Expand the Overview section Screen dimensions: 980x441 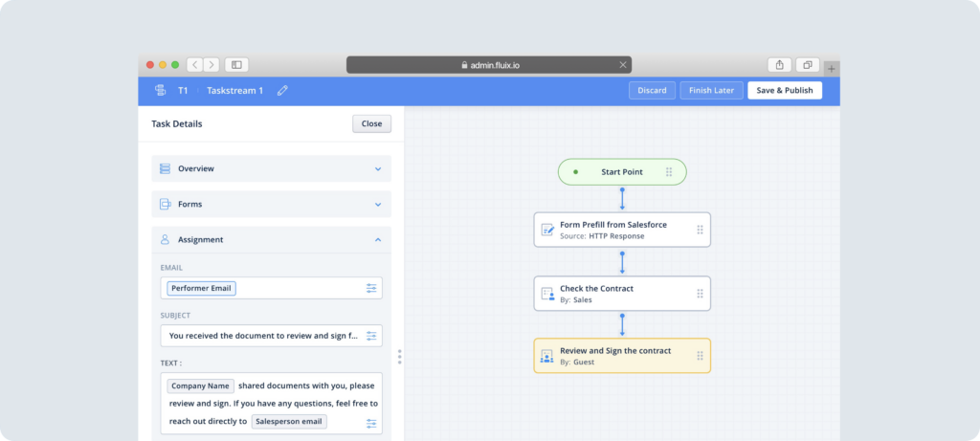click(271, 168)
